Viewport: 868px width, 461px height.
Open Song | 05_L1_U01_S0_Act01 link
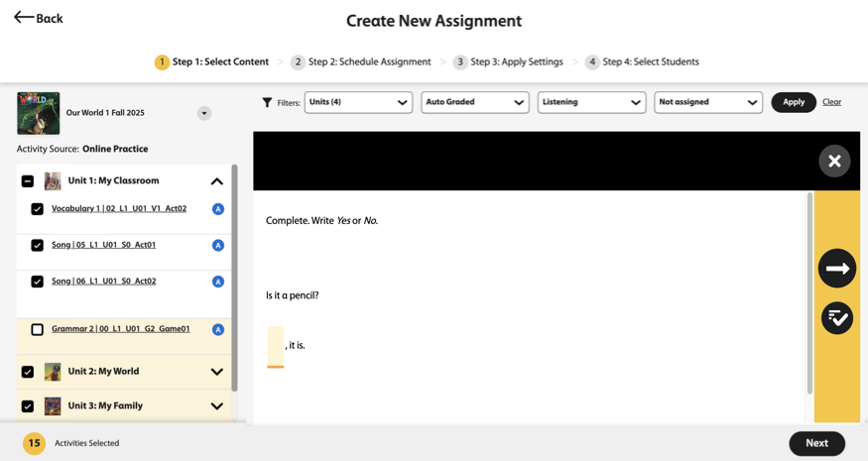point(103,245)
